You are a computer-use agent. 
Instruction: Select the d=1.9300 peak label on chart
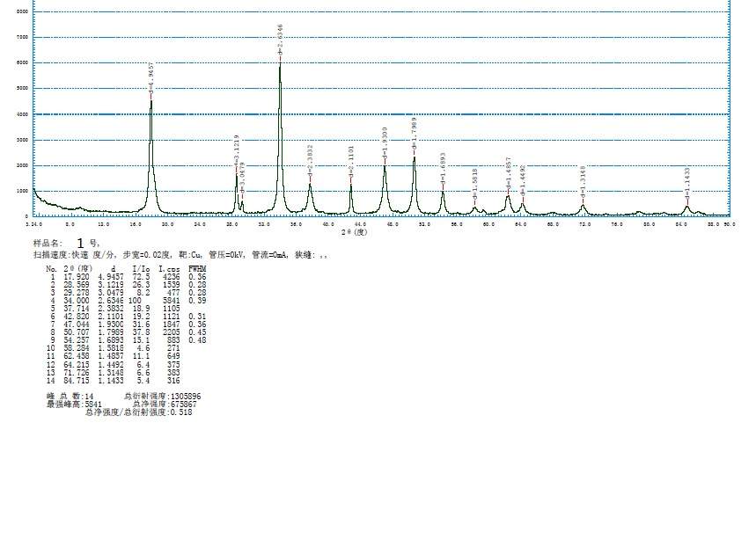(x=385, y=142)
